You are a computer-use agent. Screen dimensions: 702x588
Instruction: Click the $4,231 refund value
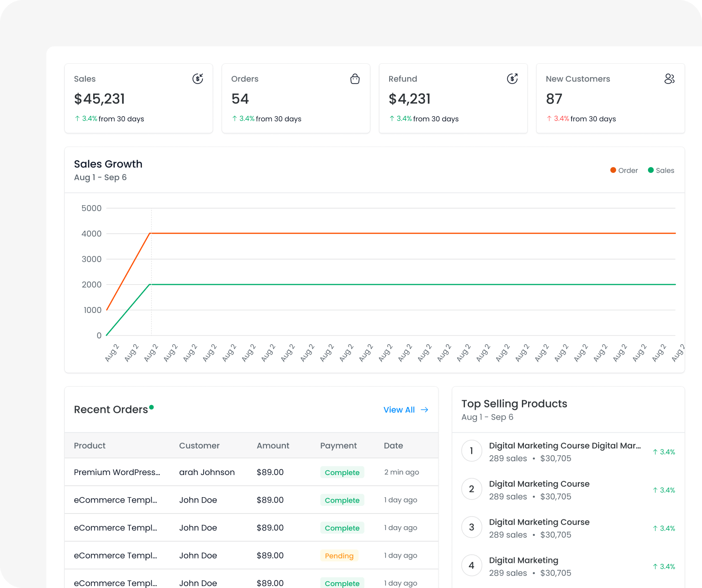pyautogui.click(x=409, y=99)
